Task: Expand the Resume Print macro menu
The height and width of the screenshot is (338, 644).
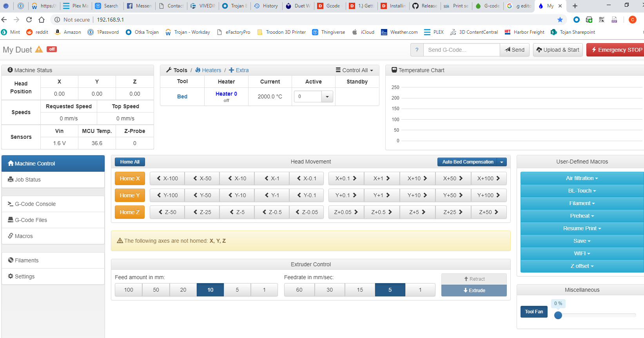Action: click(x=582, y=228)
